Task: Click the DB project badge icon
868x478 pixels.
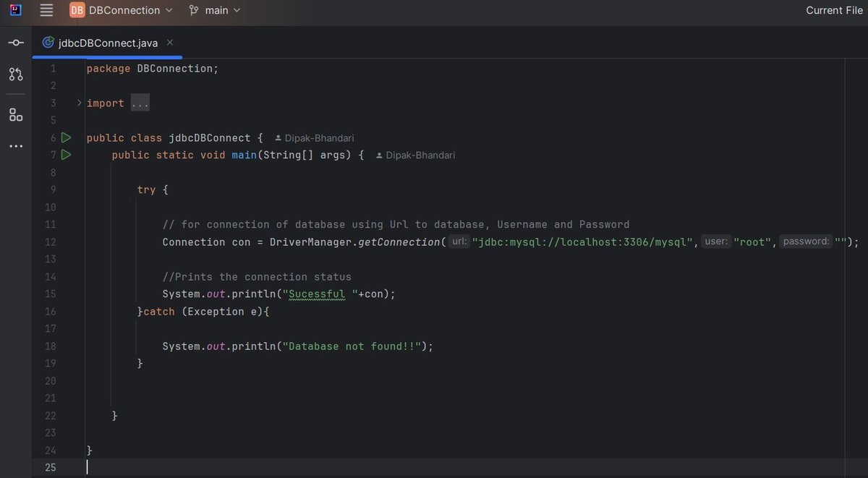Action: click(x=77, y=10)
